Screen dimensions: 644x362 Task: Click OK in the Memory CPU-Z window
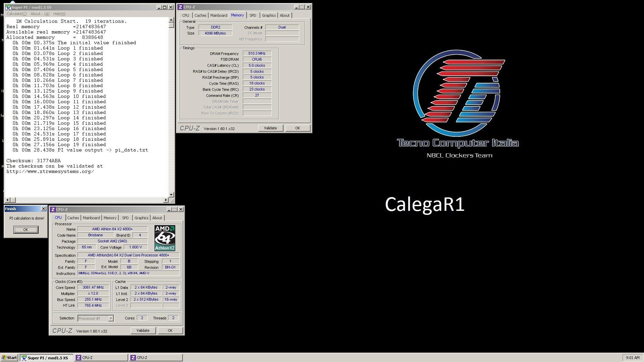(x=298, y=128)
